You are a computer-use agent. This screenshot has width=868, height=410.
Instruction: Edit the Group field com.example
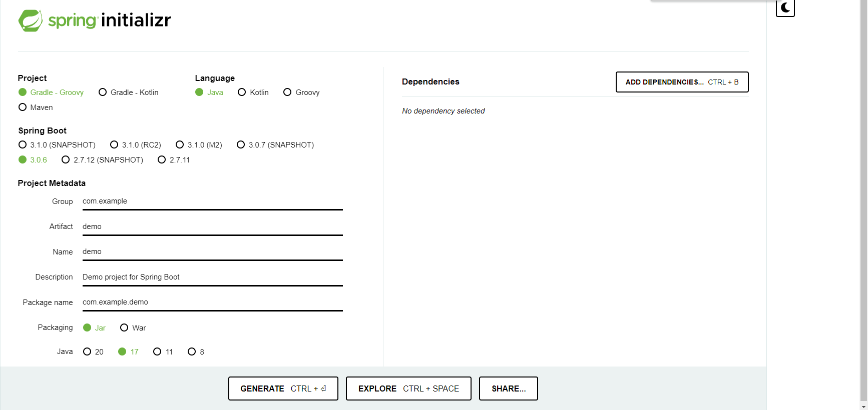tap(213, 201)
